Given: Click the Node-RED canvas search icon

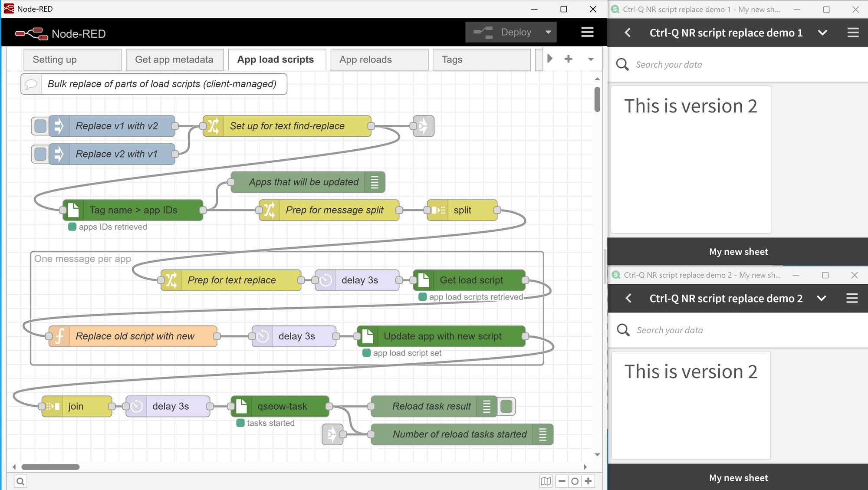Looking at the screenshot, I should point(20,481).
